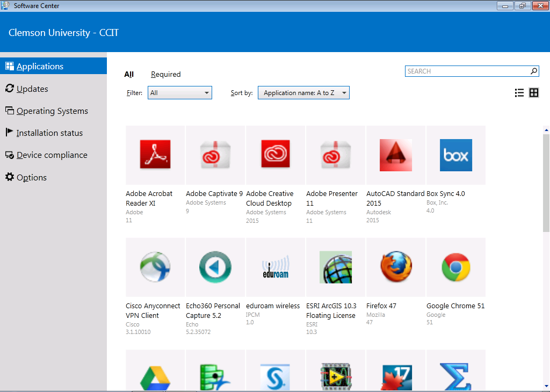The width and height of the screenshot is (550, 392).
Task: Click Echo360 Personal Capture 5.2 title
Action: 213,311
